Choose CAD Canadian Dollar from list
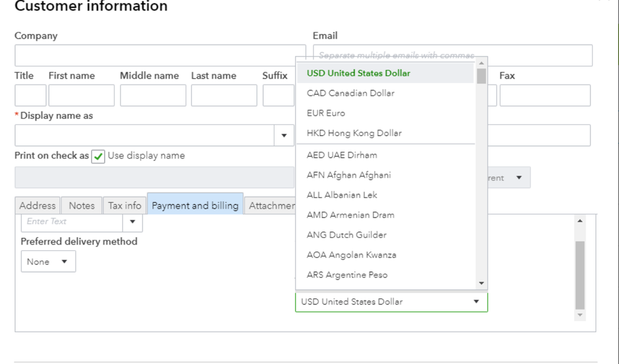This screenshot has width=619, height=364. click(351, 93)
